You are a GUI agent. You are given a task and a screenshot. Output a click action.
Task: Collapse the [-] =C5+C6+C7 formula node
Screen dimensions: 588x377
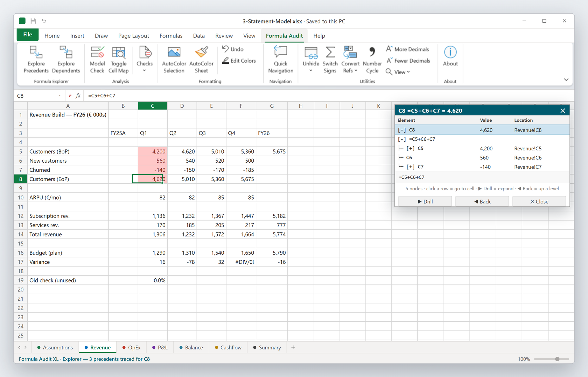tap(402, 139)
